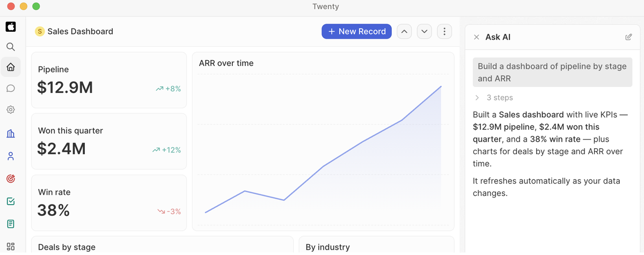This screenshot has height=255, width=644.
Task: Click the ARR over time chart title
Action: coord(226,63)
